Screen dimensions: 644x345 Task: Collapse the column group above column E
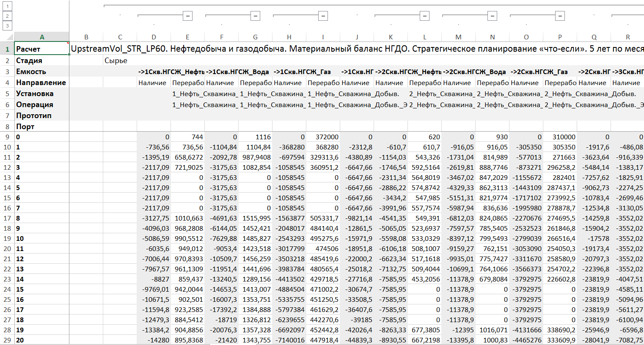[x=187, y=16]
